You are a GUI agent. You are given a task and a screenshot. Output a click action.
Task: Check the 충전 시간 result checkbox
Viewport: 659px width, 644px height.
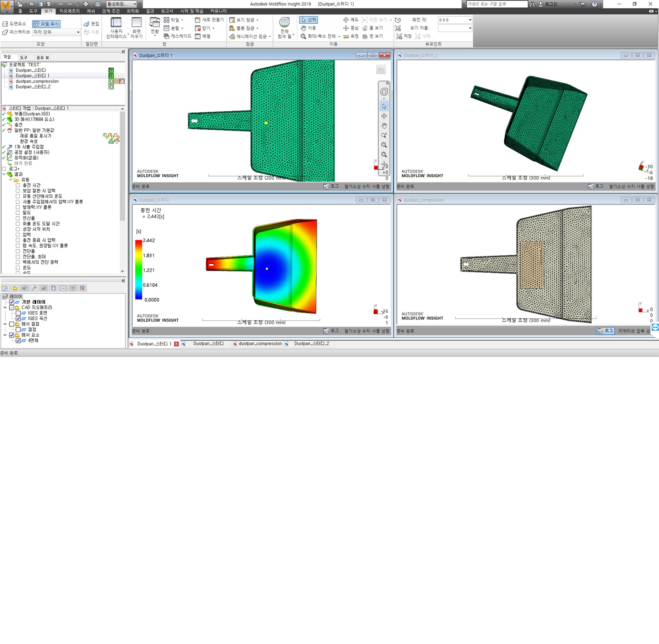coord(18,185)
